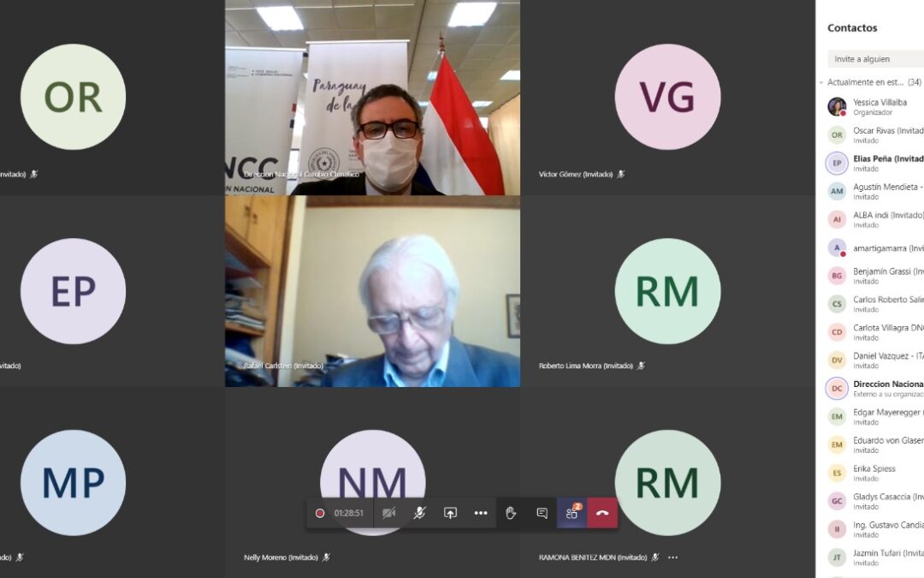Raise your hand in the meeting

pyautogui.click(x=511, y=513)
